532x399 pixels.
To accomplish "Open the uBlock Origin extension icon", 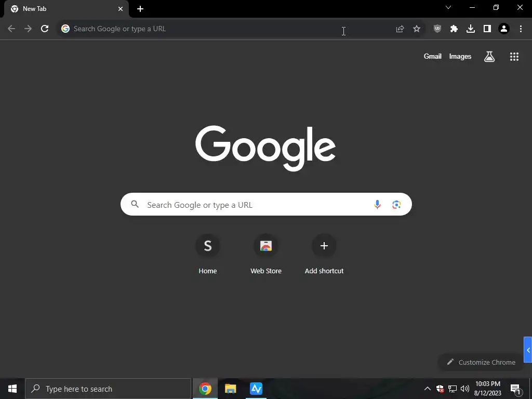I will click(437, 29).
